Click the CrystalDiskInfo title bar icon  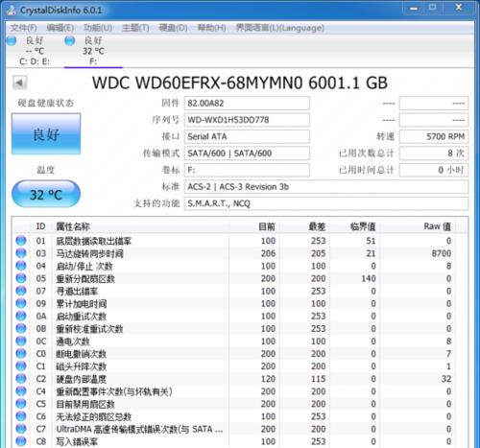[12, 11]
